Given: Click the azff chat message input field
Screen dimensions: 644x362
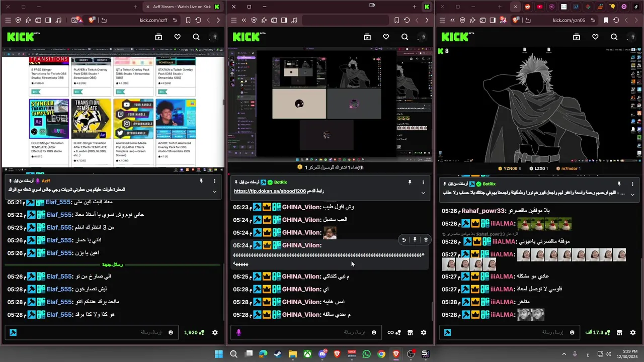Looking at the screenshot, I should pos(91,332).
